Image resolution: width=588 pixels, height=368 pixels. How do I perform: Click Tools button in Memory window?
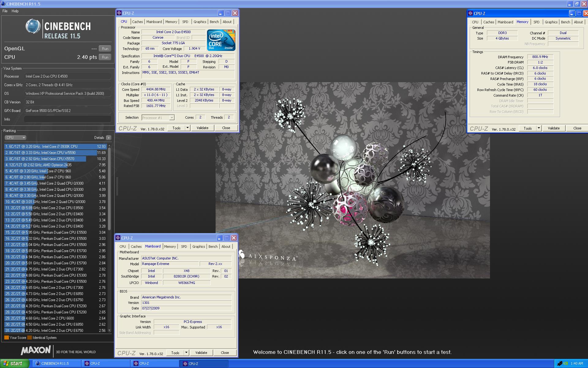pyautogui.click(x=527, y=128)
